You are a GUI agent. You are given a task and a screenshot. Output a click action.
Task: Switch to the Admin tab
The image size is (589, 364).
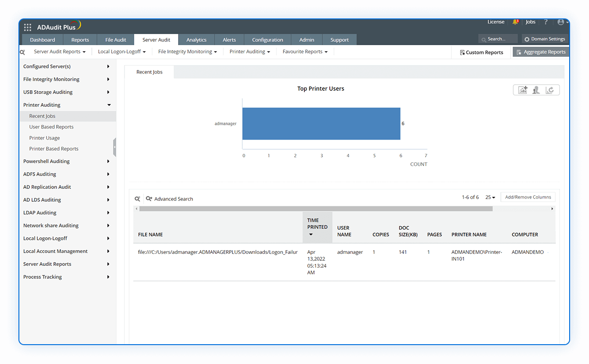(x=307, y=40)
